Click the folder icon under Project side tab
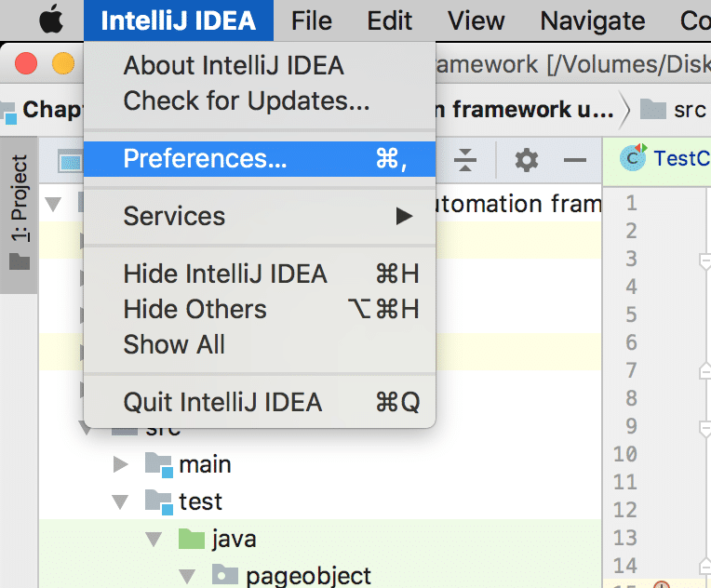Viewport: 711px width, 588px height. 20,261
